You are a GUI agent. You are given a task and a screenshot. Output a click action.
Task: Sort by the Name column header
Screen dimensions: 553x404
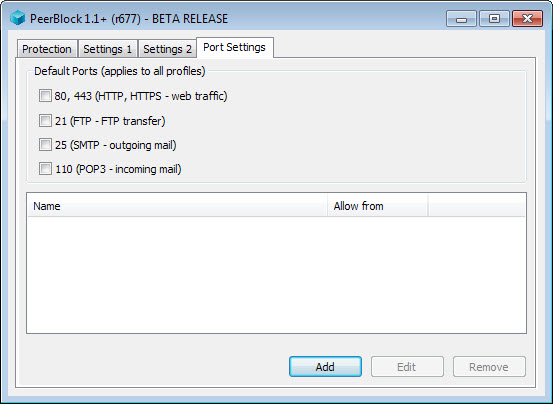177,206
